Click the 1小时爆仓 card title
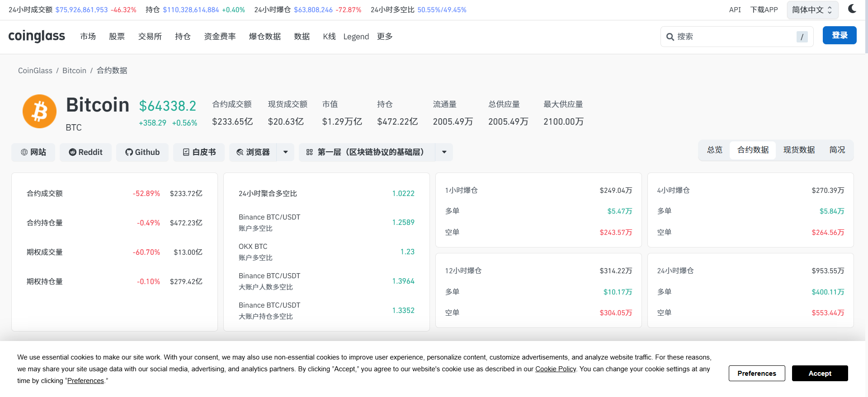This screenshot has width=868, height=397. (x=462, y=190)
